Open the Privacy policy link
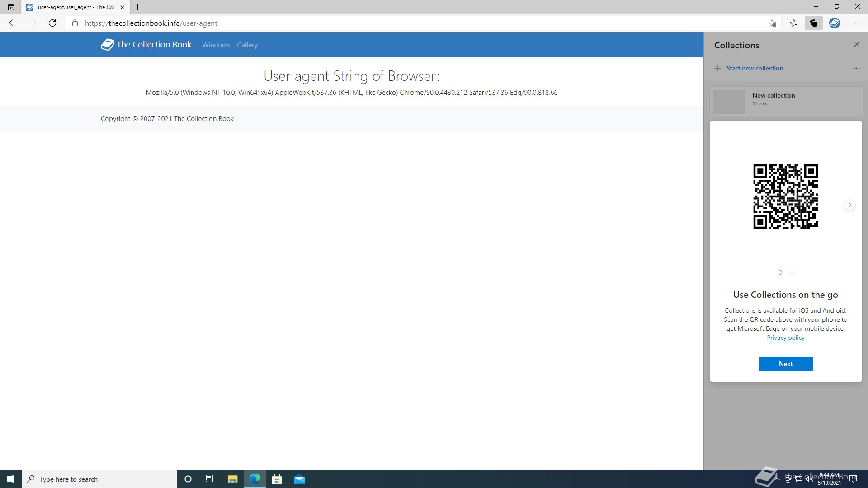This screenshot has width=868, height=488. (x=785, y=338)
